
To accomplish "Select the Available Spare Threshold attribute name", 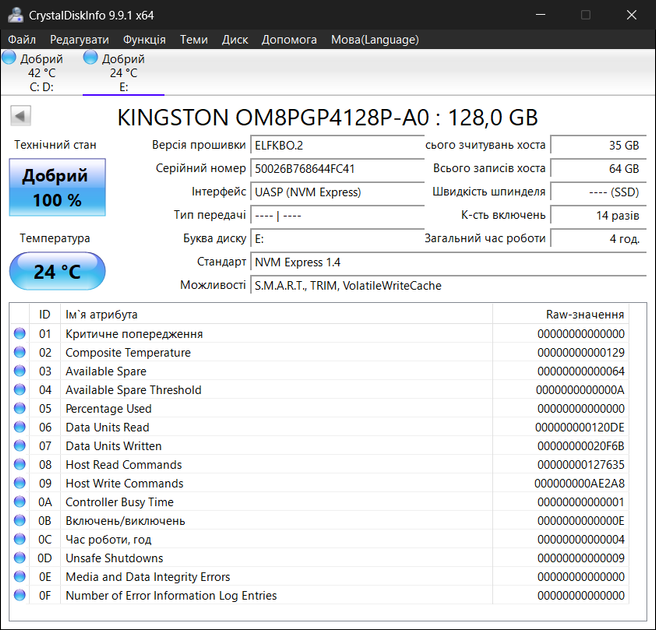I will [133, 390].
